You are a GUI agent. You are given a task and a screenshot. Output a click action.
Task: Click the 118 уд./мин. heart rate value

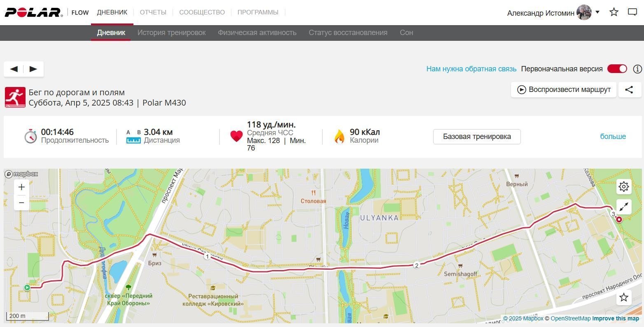271,125
